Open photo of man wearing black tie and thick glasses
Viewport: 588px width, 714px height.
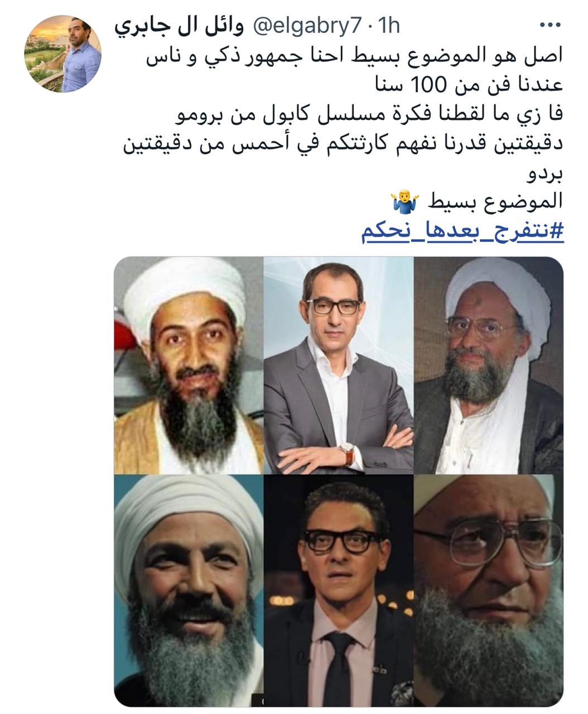[339, 591]
